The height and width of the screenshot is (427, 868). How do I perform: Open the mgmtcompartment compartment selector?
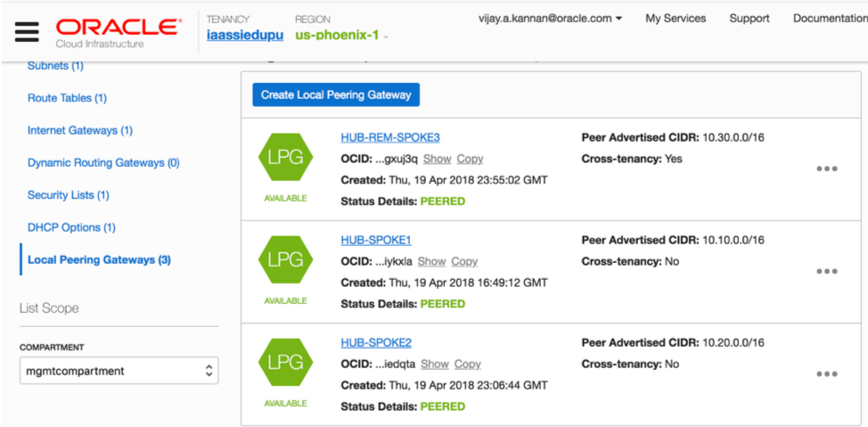pos(119,370)
